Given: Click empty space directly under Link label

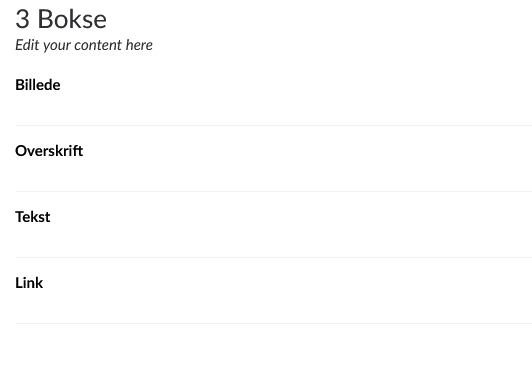Looking at the screenshot, I should click(29, 306).
